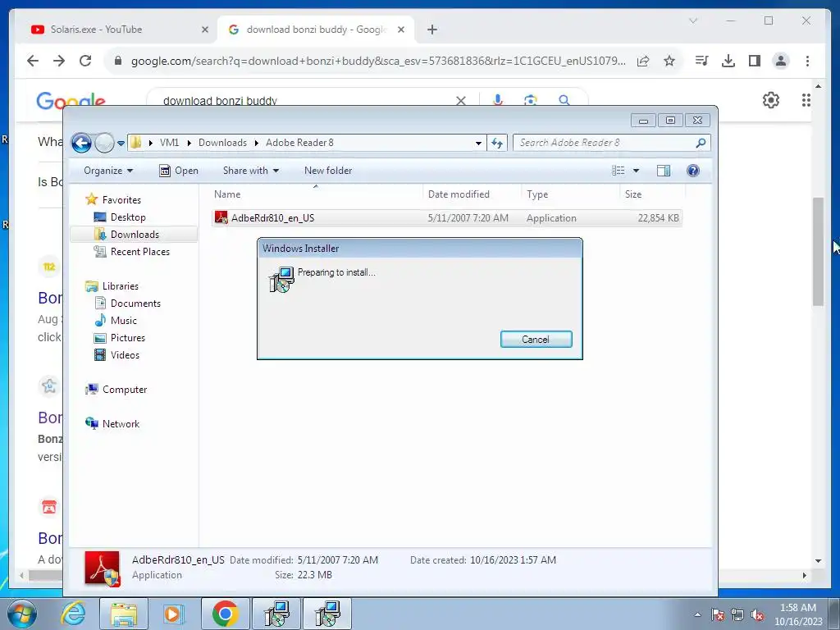Click Downloads in the address breadcrumb
Viewport: 840px width, 630px height.
[222, 143]
